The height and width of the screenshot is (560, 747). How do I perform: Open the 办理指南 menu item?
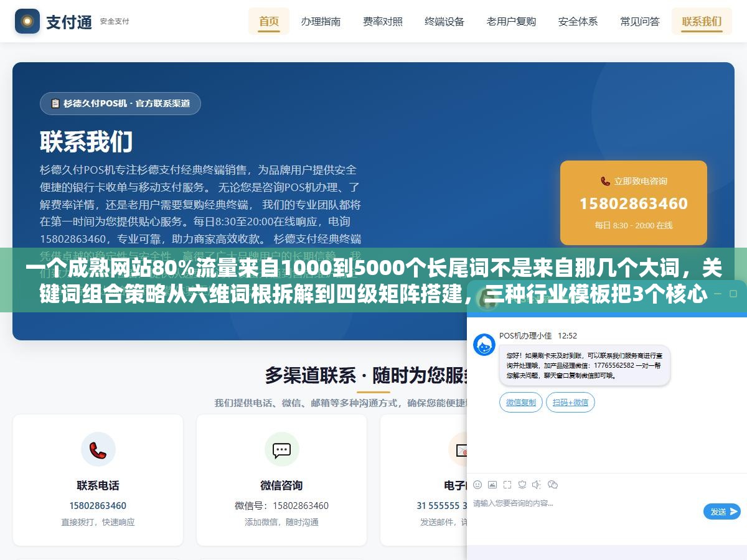321,21
